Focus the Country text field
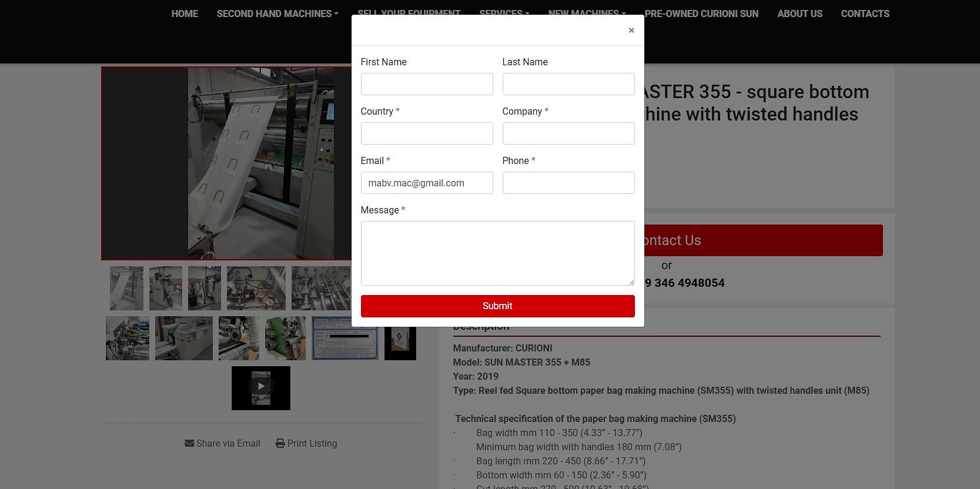Screen dimensions: 980x489 click(426, 133)
